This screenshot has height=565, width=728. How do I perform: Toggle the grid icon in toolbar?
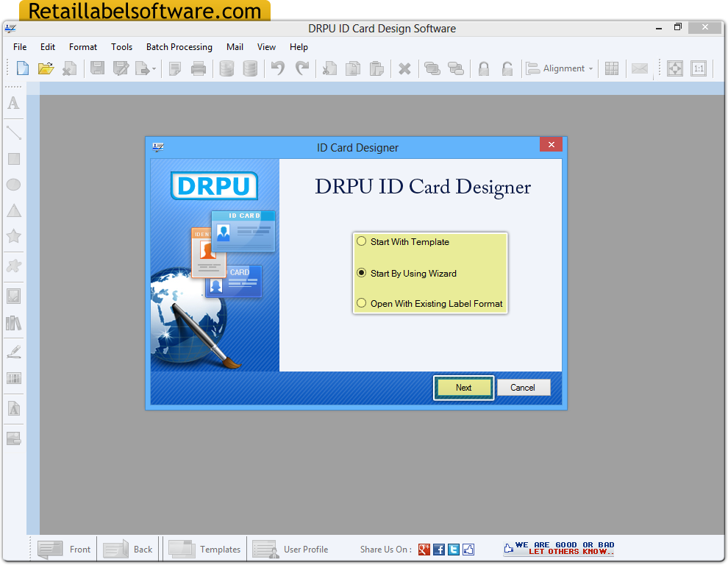612,68
